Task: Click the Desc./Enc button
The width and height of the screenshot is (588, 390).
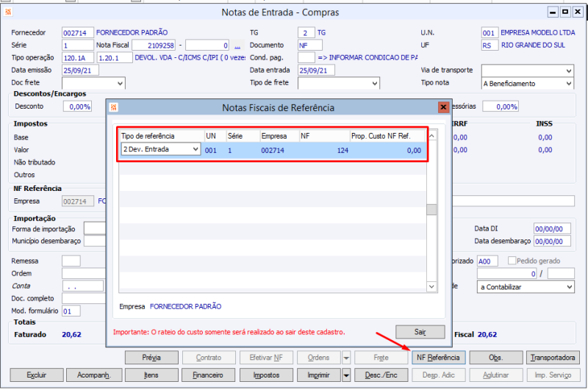Action: coord(381,375)
